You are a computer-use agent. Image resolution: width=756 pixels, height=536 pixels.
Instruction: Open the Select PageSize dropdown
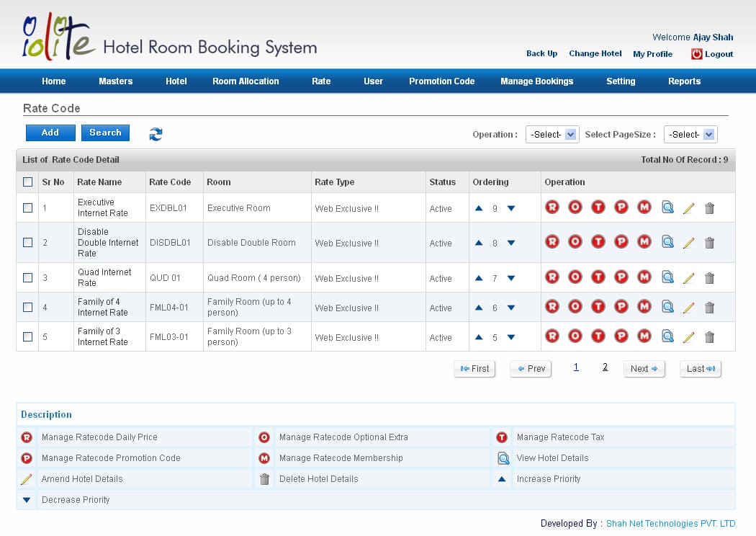[690, 134]
